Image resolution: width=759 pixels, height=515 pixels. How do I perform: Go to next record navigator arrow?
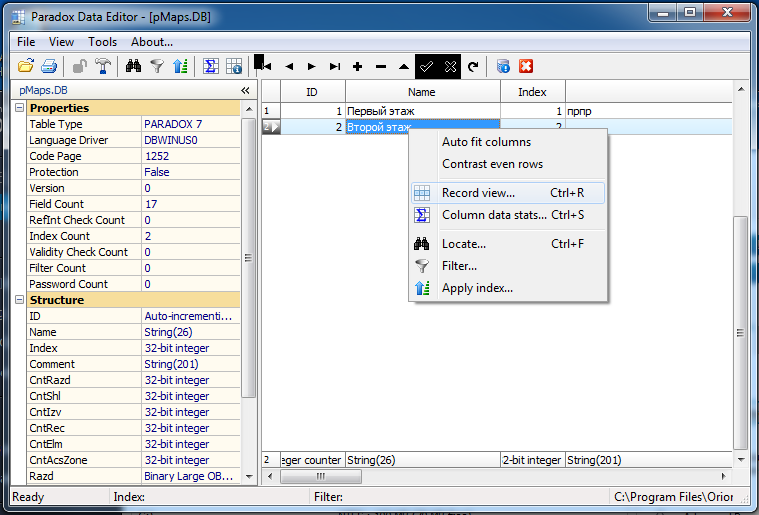click(x=312, y=66)
